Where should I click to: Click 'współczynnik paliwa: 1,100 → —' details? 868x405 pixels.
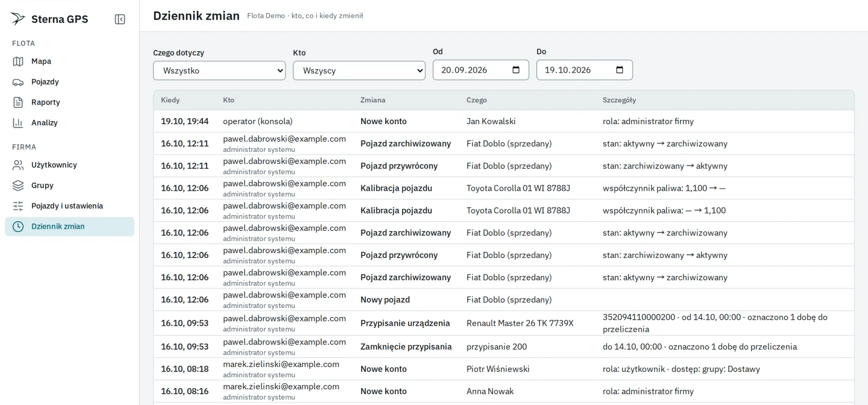664,188
